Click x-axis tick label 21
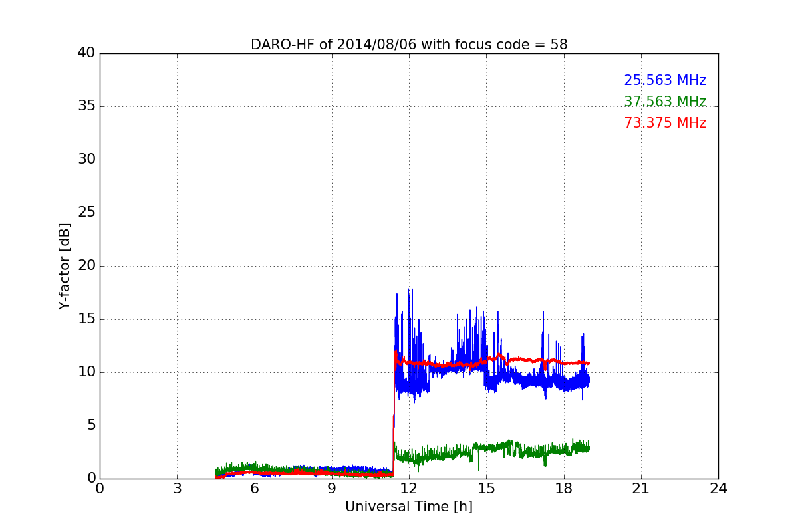 (641, 489)
